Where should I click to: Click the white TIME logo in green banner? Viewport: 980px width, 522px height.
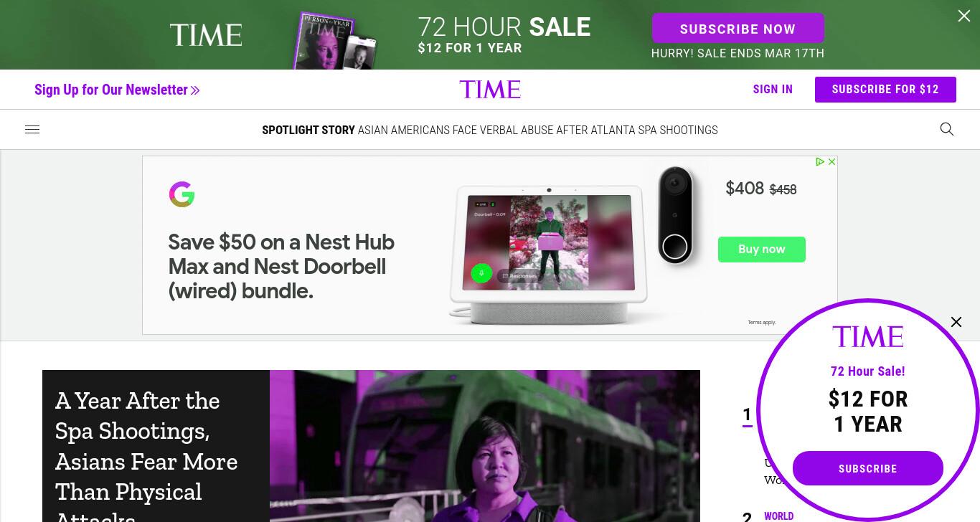point(206,35)
